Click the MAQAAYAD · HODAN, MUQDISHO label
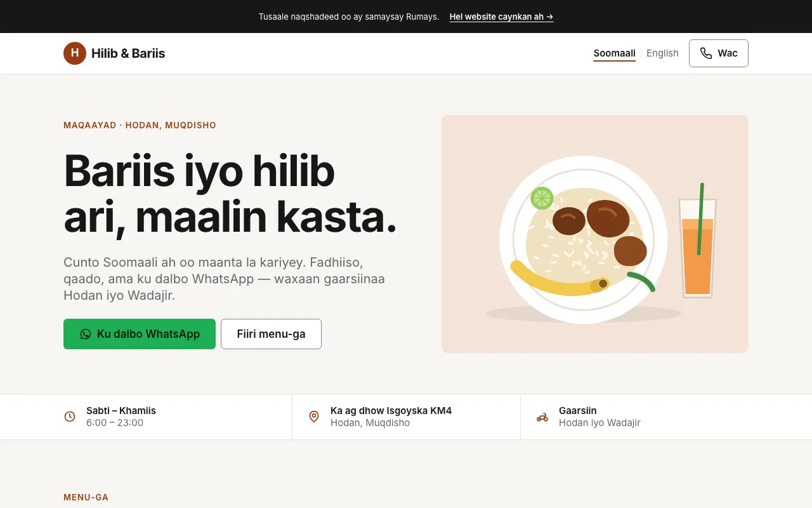The image size is (812, 508). [x=140, y=125]
